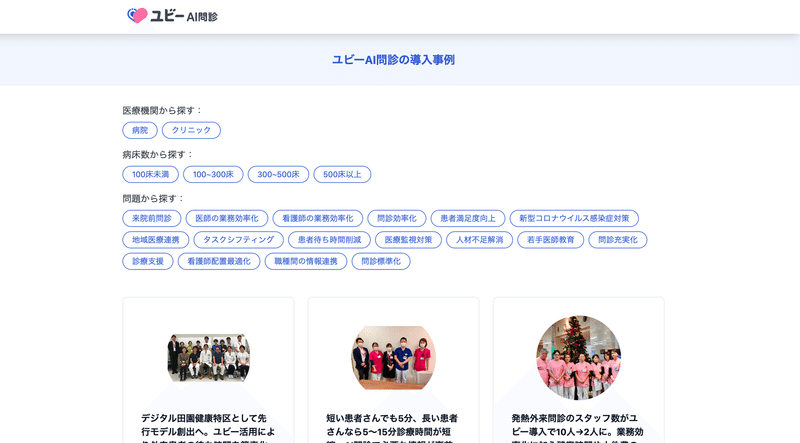The width and height of the screenshot is (800, 443).
Task: Select the 問診効率化 tag
Action: pos(397,218)
